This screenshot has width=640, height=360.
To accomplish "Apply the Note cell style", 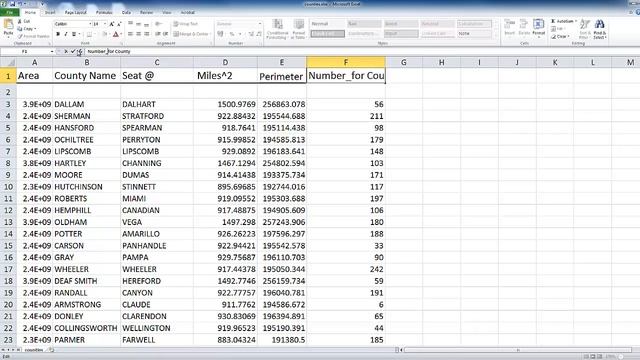I will (474, 33).
